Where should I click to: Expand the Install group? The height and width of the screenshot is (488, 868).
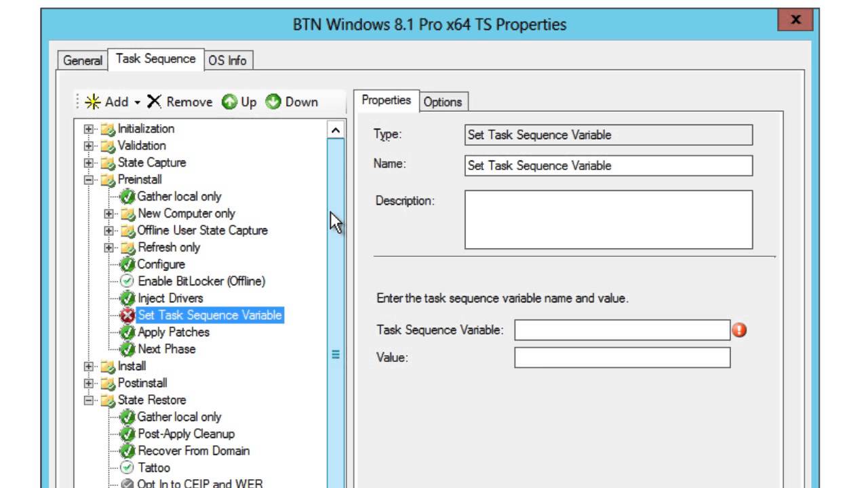pyautogui.click(x=89, y=366)
